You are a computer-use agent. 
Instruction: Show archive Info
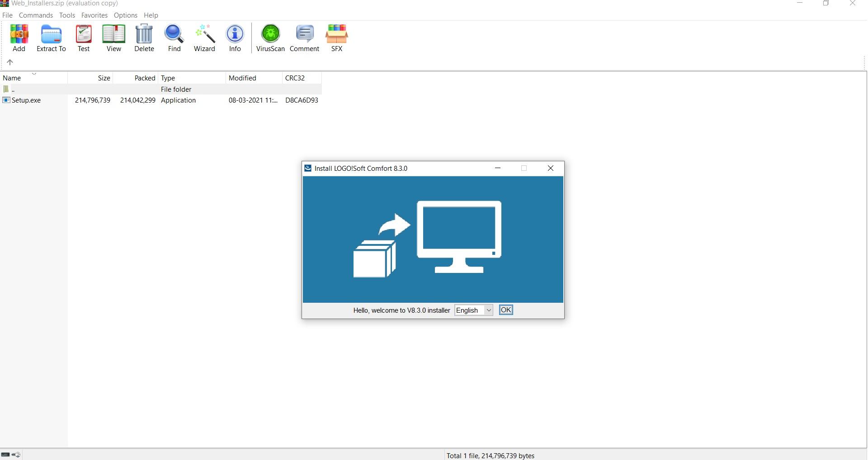pyautogui.click(x=235, y=38)
